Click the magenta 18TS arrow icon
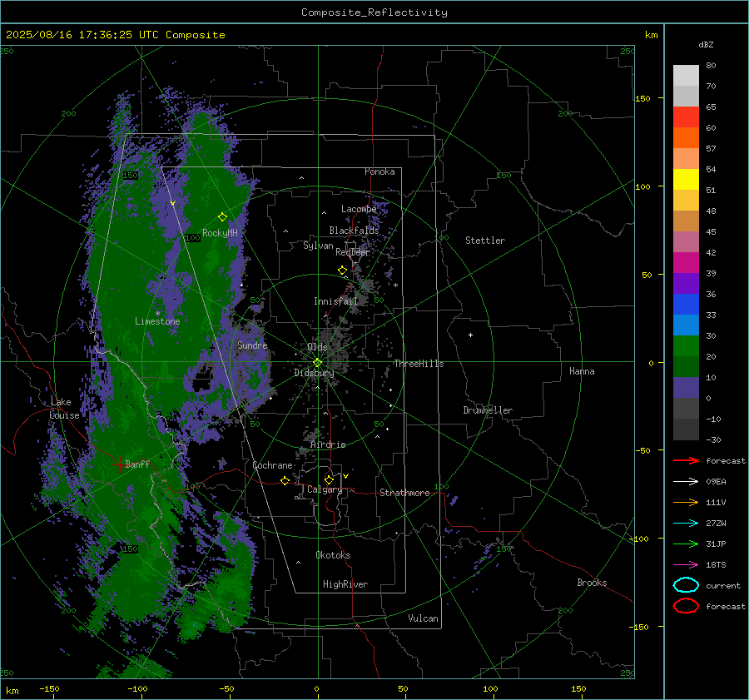The width and height of the screenshot is (749, 700). 686,565
